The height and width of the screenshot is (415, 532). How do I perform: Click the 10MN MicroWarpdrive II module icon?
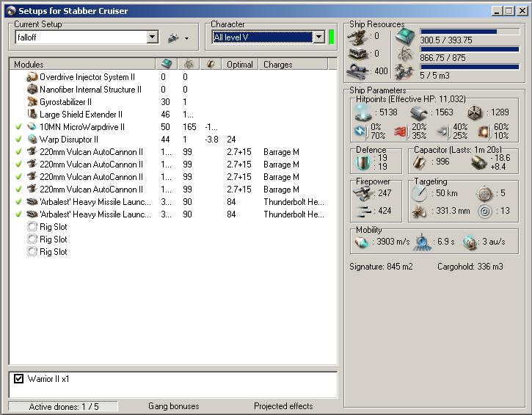click(32, 126)
